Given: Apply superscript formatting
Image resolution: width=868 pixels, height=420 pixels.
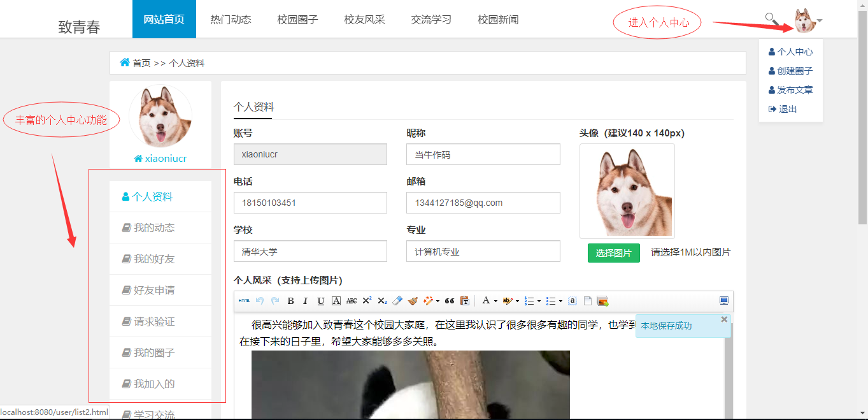Looking at the screenshot, I should [x=367, y=301].
